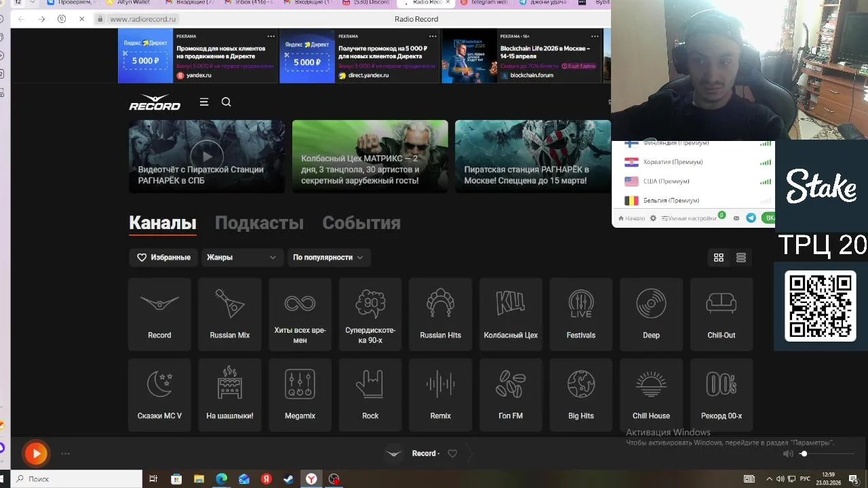Screen dimensions: 868x488
Task: Switch to the Discord browser tab
Action: [x=366, y=3]
